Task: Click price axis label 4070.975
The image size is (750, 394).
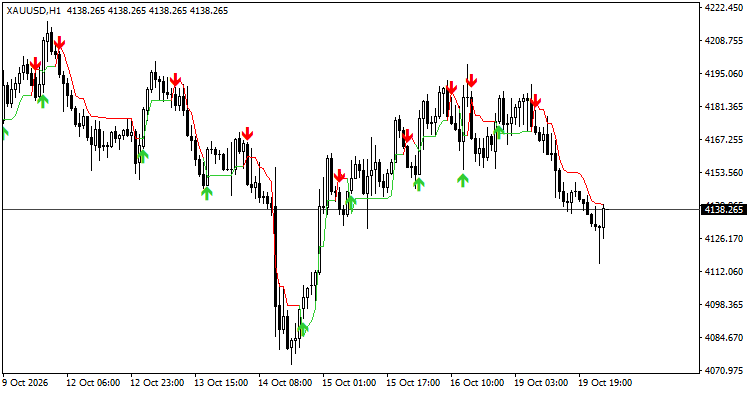Action: [x=724, y=371]
